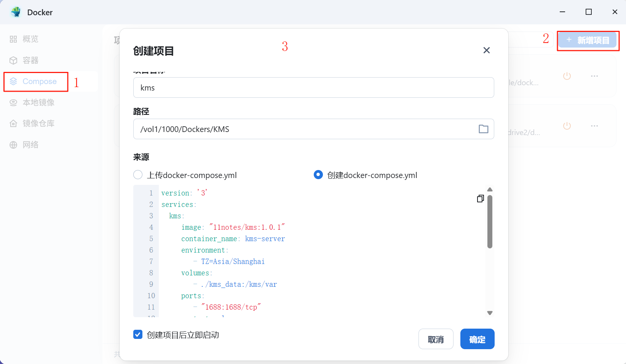Click the TZ=Asia/Shanghai line
This screenshot has height=364, width=626.
229,261
